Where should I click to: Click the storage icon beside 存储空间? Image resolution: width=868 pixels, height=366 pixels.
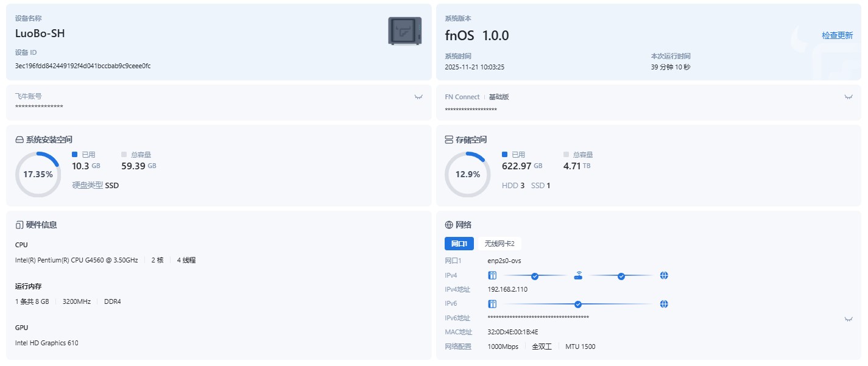(x=449, y=139)
